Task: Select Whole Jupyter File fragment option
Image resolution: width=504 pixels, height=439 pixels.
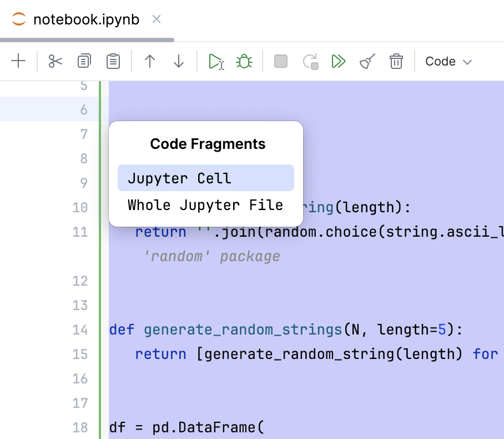Action: pyautogui.click(x=205, y=204)
